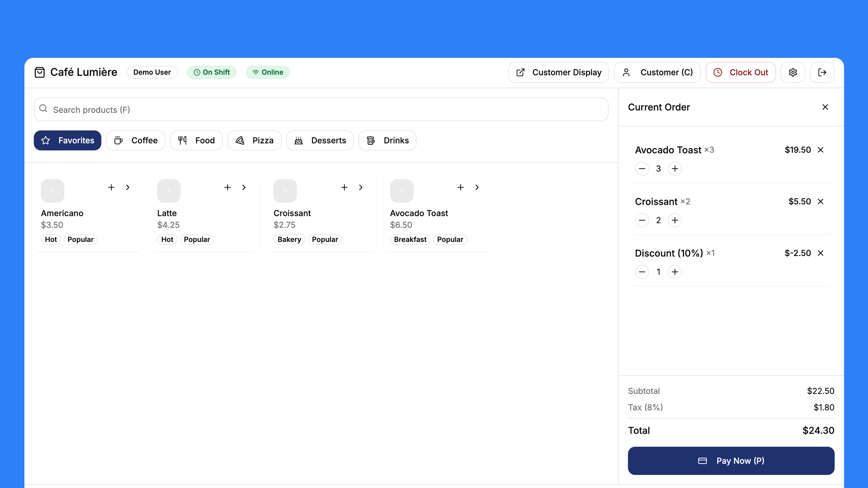Image resolution: width=868 pixels, height=488 pixels.
Task: Open the Customer Display window
Action: coord(558,72)
